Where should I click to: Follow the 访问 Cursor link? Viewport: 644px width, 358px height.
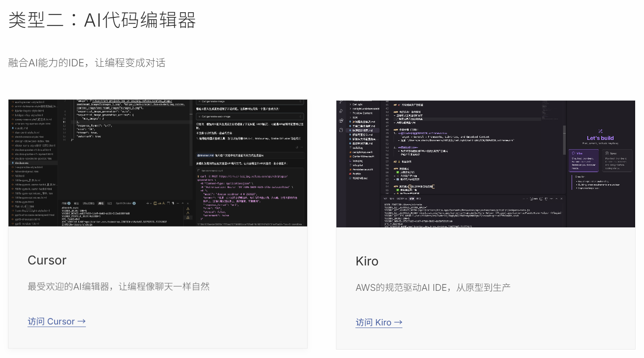pos(57,322)
